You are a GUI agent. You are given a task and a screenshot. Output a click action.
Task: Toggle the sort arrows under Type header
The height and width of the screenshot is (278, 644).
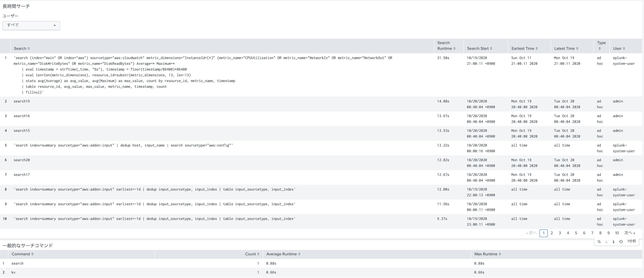tap(600, 49)
